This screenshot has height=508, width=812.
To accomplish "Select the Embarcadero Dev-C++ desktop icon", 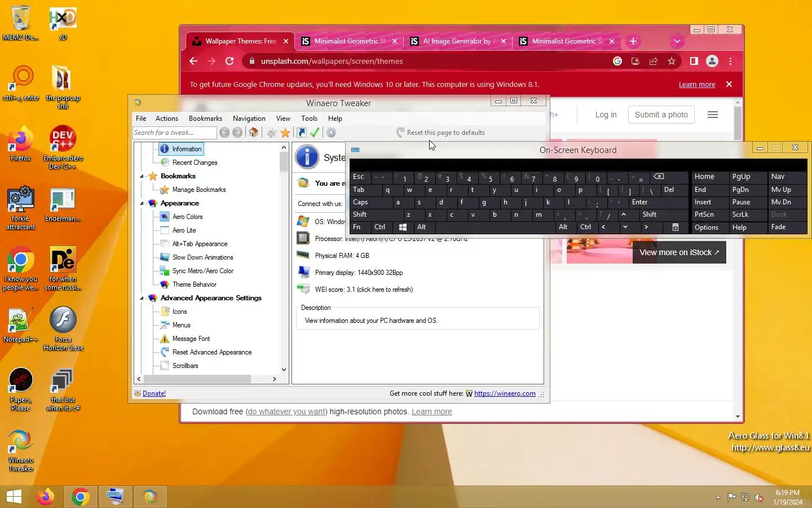I will tap(63, 147).
